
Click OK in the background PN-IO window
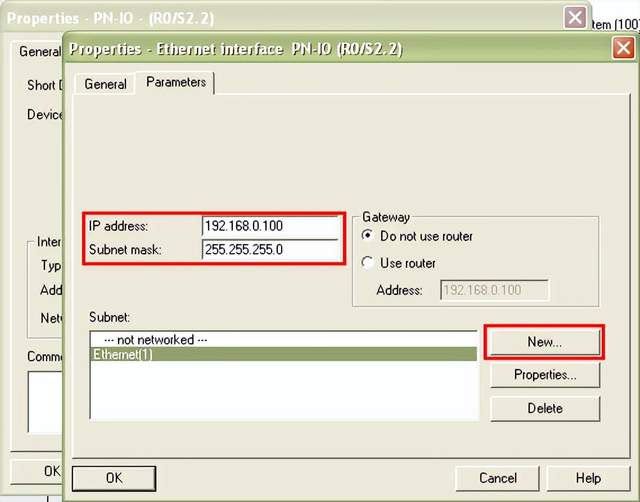click(37, 472)
